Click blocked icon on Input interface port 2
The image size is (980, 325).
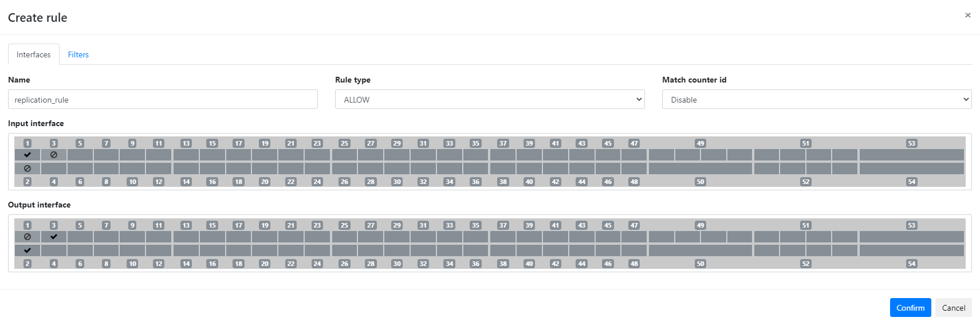(27, 169)
